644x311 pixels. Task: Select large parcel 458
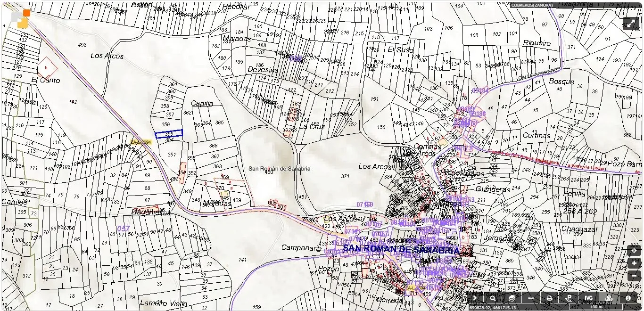[82, 45]
